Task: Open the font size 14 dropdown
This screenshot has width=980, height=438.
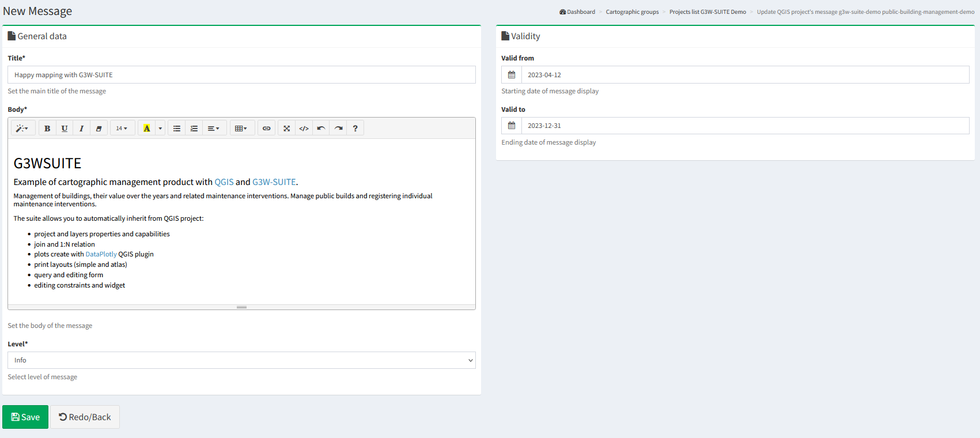Action: (122, 129)
